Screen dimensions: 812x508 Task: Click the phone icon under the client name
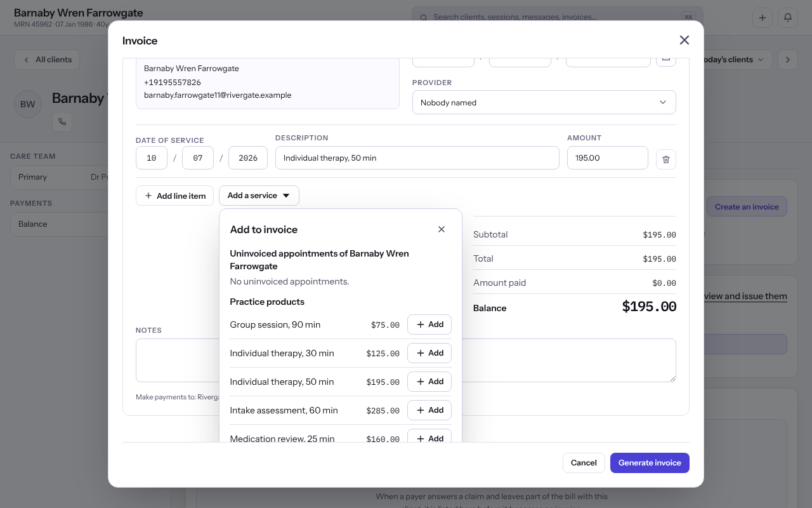[62, 122]
